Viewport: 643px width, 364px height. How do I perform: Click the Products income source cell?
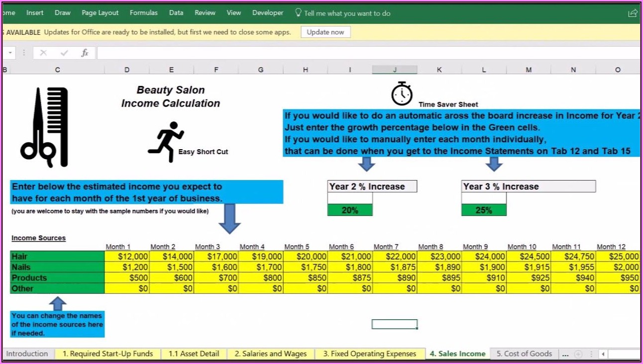click(x=57, y=278)
